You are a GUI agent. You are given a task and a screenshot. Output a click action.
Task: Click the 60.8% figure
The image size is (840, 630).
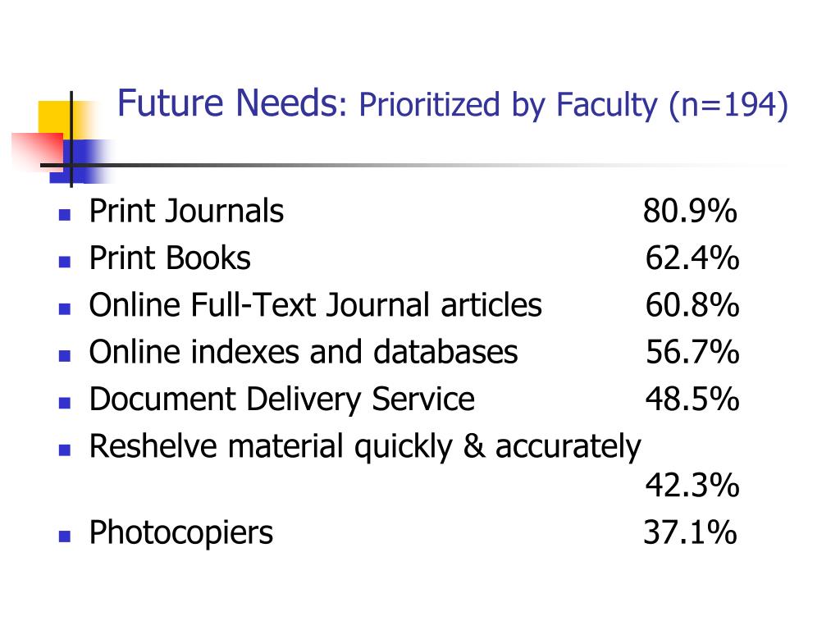(692, 305)
